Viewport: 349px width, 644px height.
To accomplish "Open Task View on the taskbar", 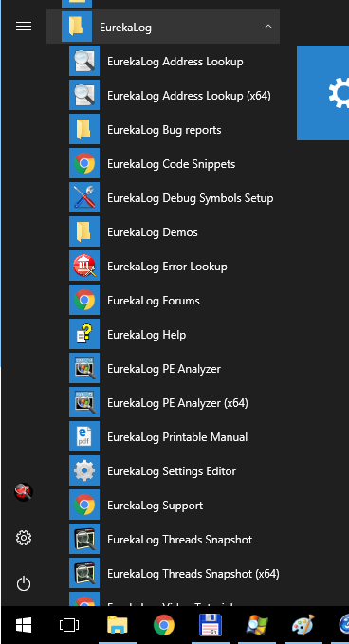I will pyautogui.click(x=69, y=625).
